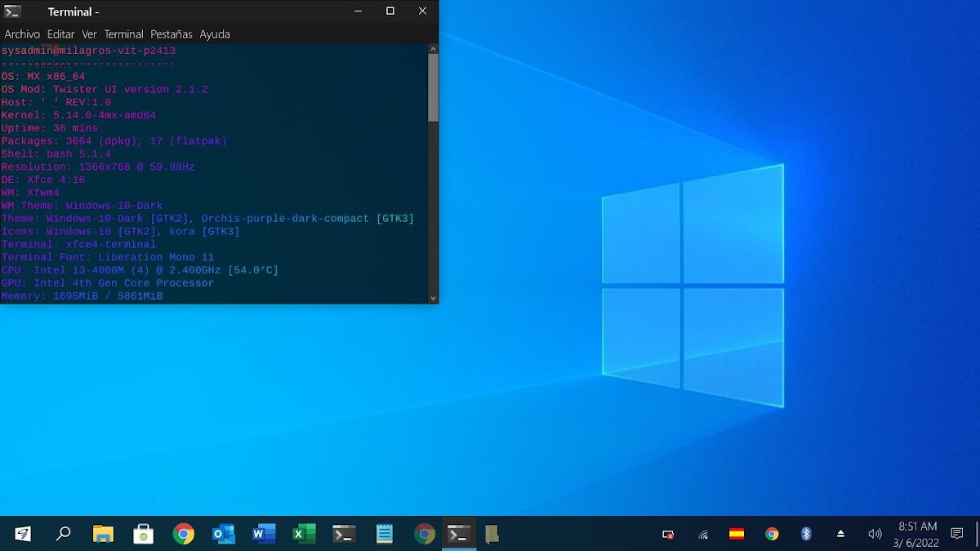Open the notepad text editor taskbar icon
980x551 pixels.
coord(384,534)
